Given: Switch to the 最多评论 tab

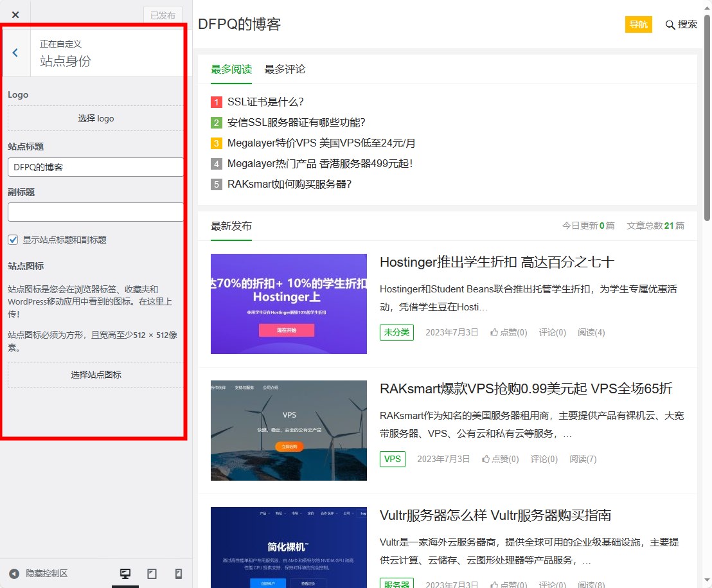Looking at the screenshot, I should [285, 69].
